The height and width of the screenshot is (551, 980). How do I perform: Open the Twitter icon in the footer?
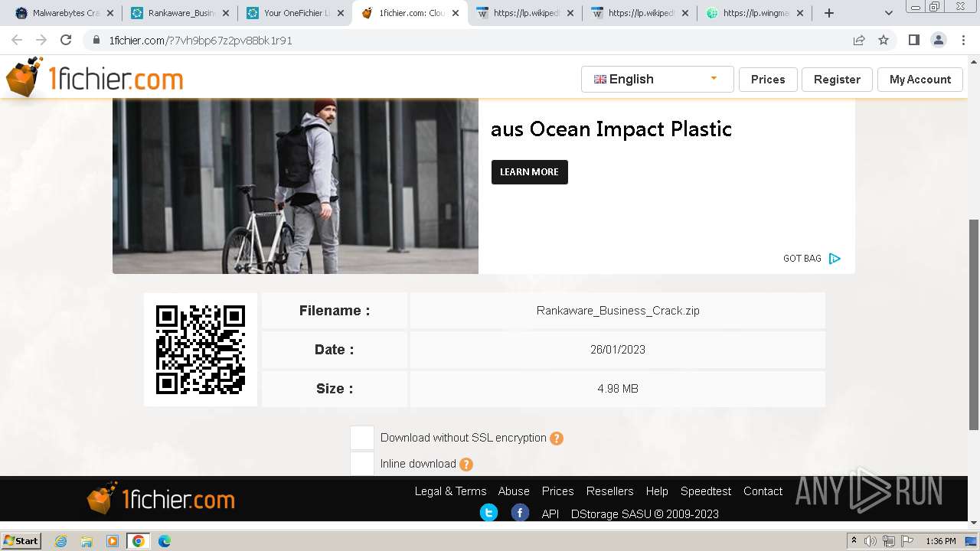click(x=488, y=513)
